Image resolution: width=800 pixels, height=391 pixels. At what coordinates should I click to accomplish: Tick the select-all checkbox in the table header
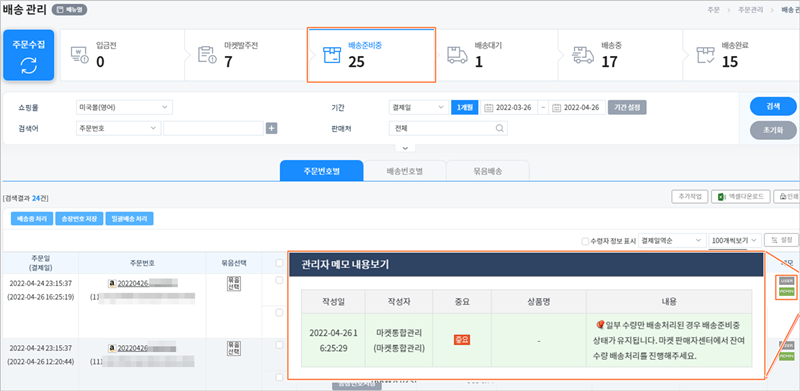[279, 263]
